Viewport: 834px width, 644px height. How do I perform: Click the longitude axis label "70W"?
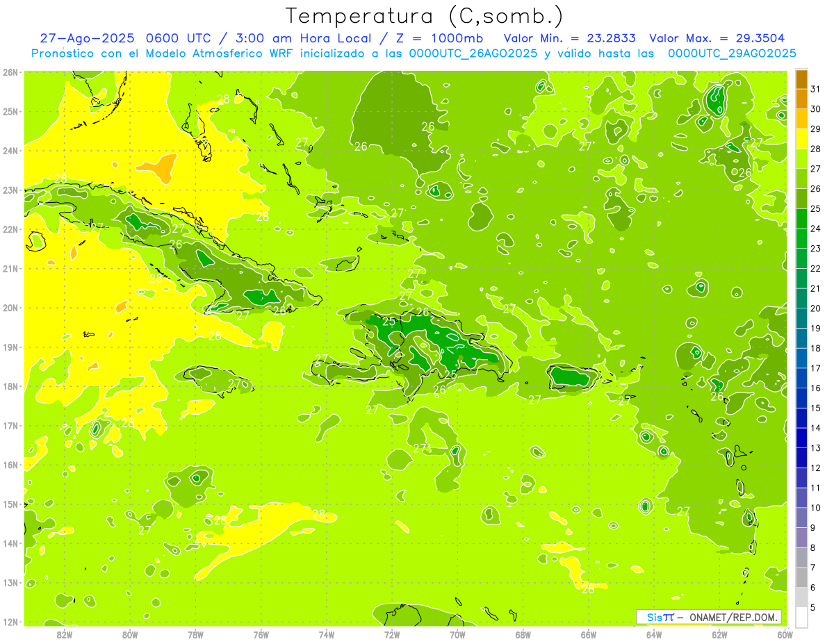click(x=457, y=634)
